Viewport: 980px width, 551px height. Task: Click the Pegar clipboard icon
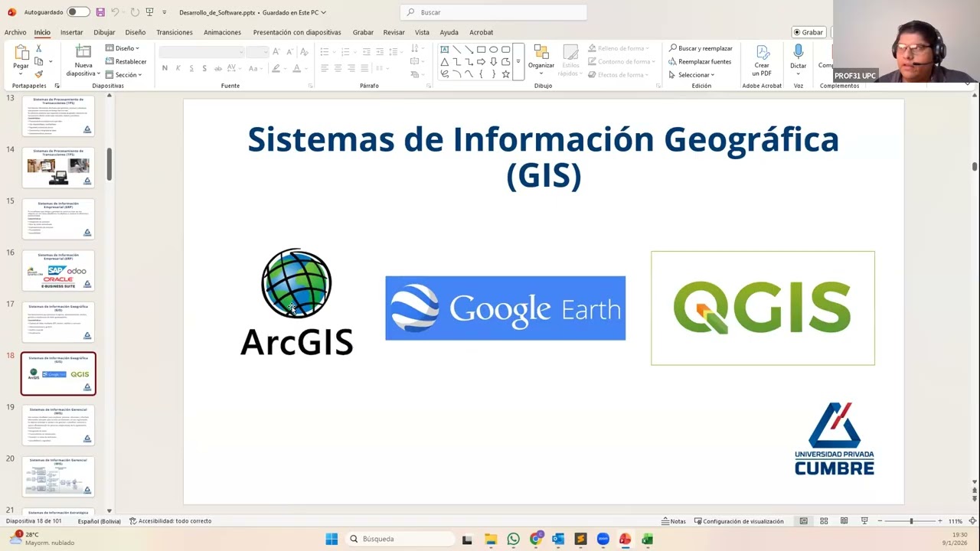(x=21, y=53)
